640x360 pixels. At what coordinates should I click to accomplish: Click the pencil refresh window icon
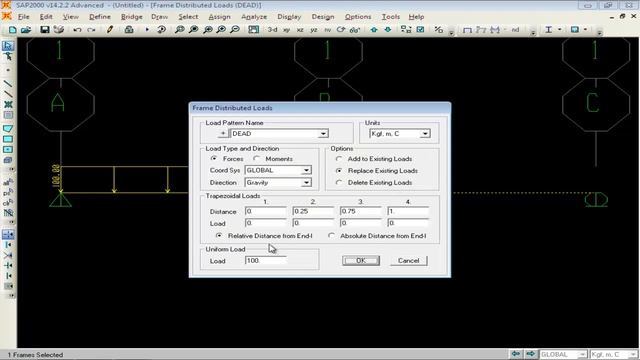tap(110, 30)
